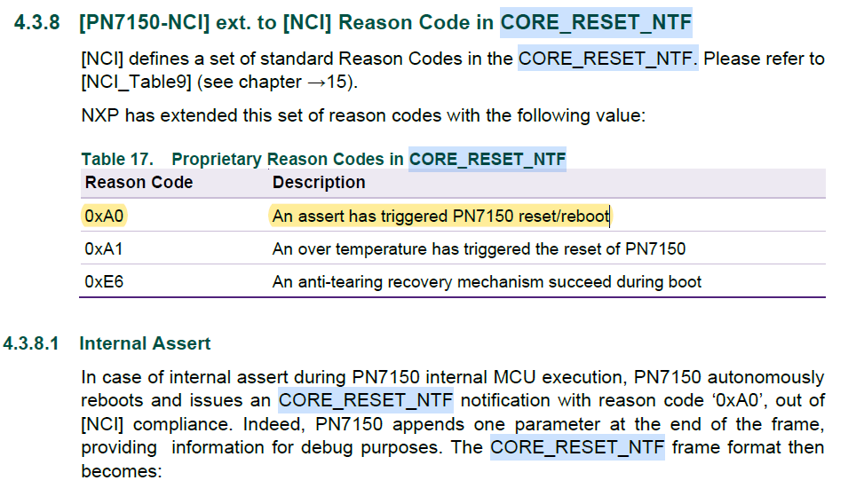Click the Reason Code column header

coord(139,182)
